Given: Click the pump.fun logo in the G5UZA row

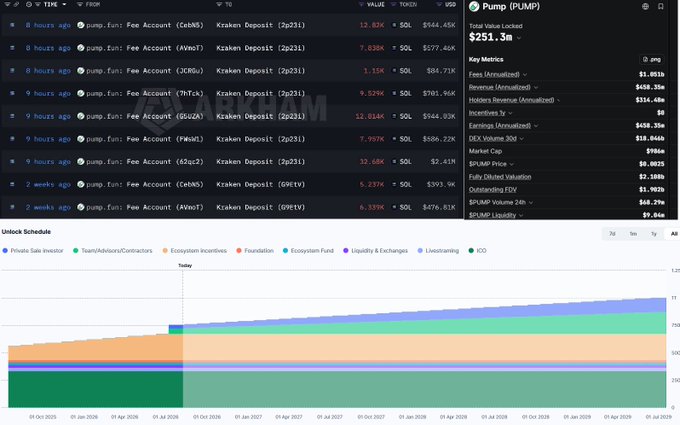Looking at the screenshot, I should (x=81, y=116).
